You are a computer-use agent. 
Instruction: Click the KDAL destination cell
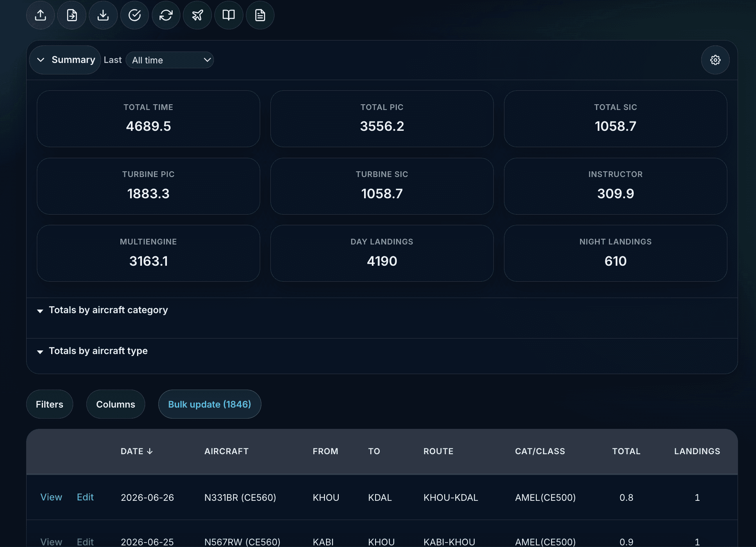[380, 498]
